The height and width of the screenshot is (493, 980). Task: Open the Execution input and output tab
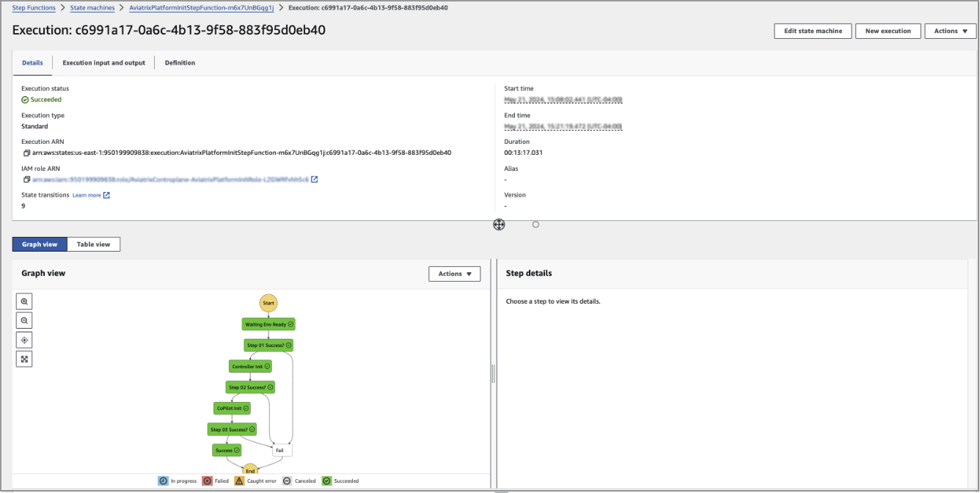coord(103,62)
